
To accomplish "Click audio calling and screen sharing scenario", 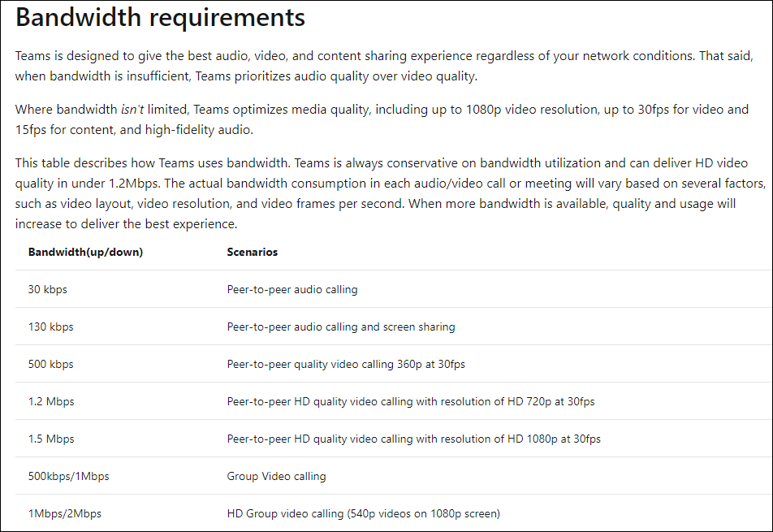I will [x=341, y=327].
